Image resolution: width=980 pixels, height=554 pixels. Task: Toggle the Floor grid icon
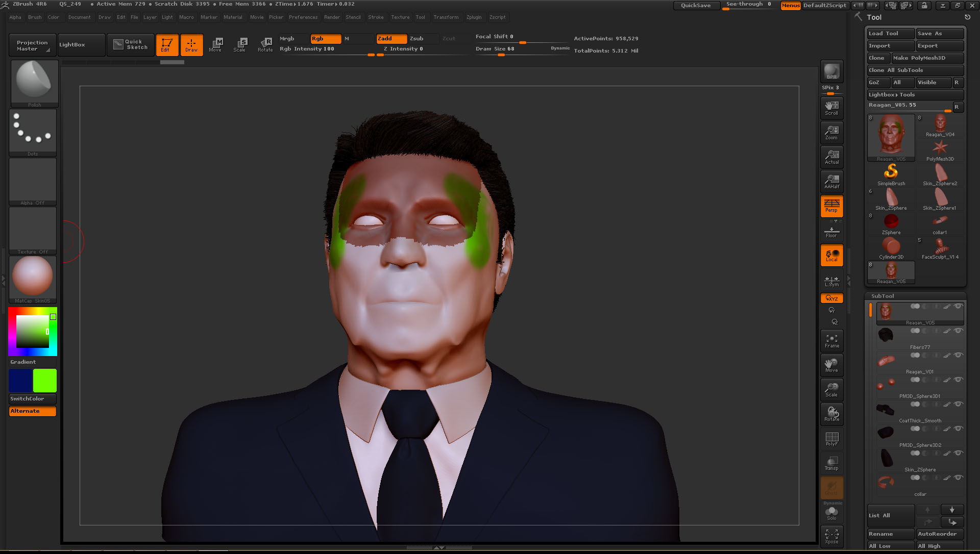coord(831,230)
